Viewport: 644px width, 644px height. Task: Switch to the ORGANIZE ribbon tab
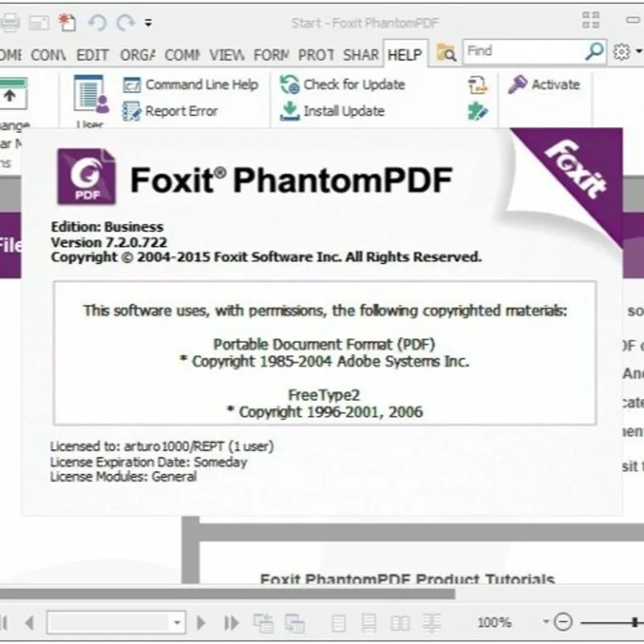click(138, 55)
